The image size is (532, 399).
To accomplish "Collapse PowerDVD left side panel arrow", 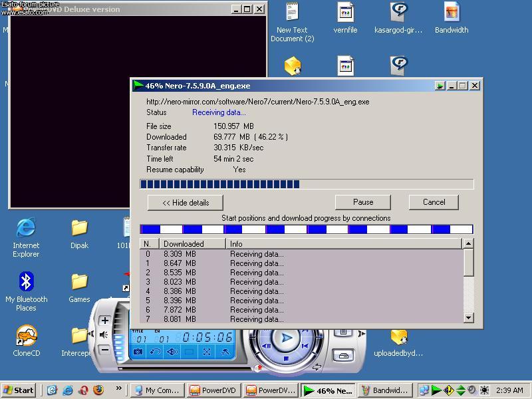I will point(91,334).
